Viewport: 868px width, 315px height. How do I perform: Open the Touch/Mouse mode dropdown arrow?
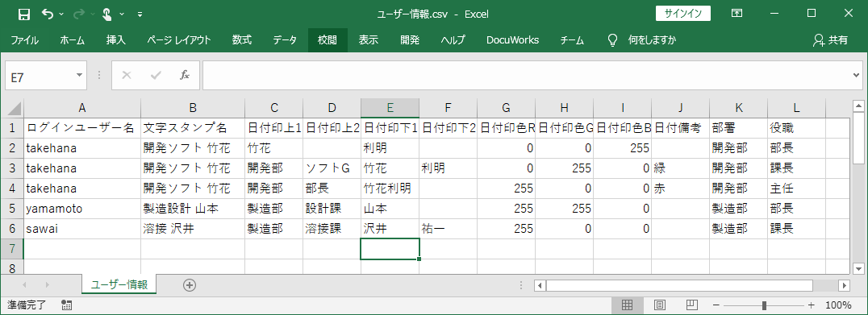pyautogui.click(x=121, y=14)
